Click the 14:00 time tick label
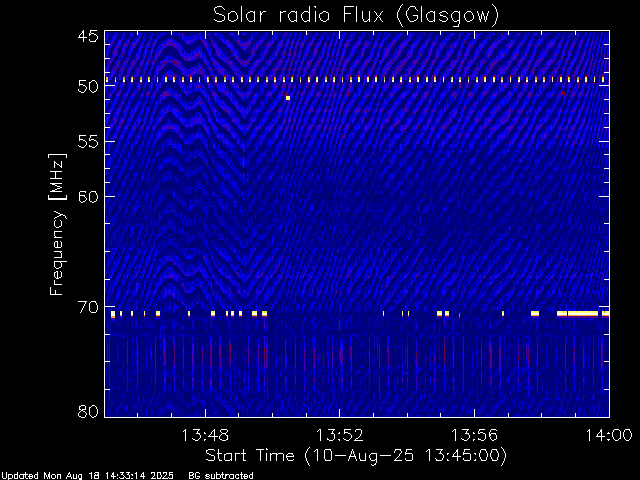The width and height of the screenshot is (640, 480). 609,435
